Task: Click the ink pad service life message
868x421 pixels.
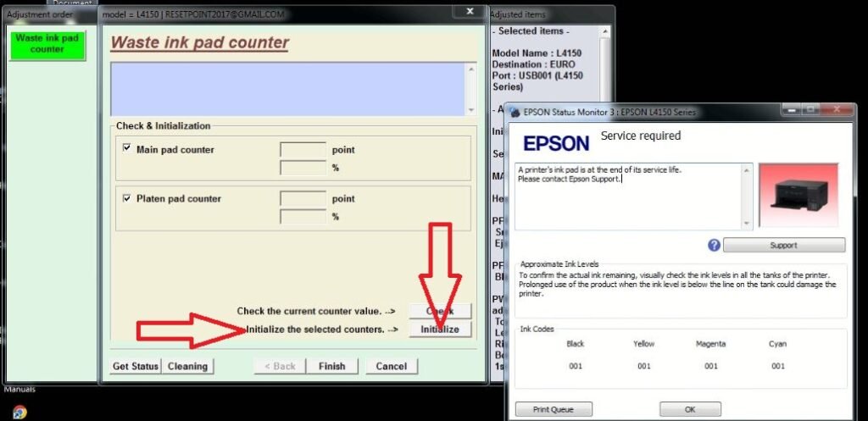Action: pos(600,174)
